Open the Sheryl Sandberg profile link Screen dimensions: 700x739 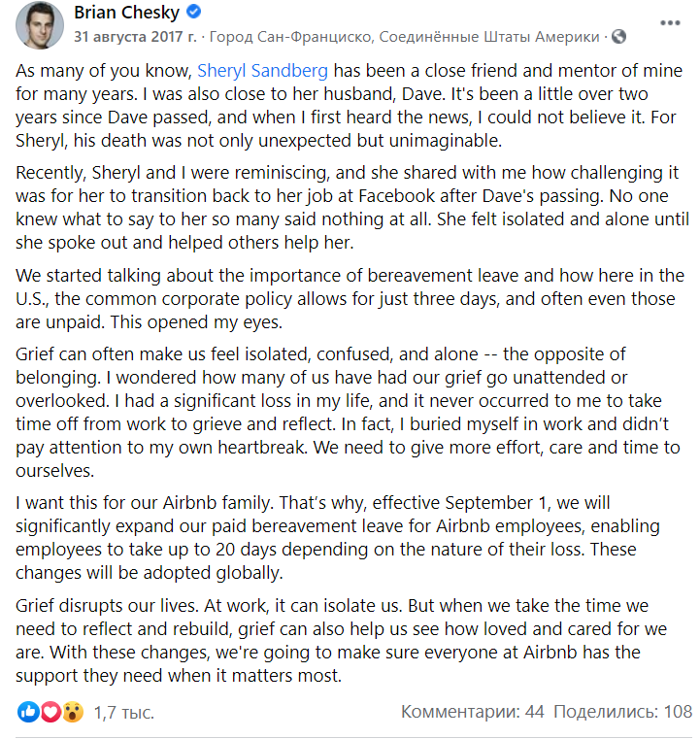tap(262, 70)
